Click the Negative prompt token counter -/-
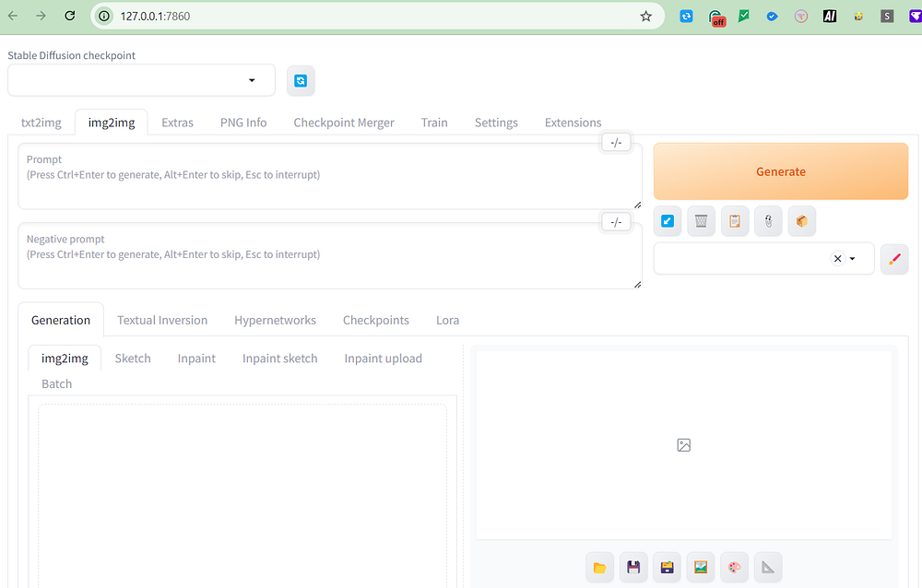The image size is (922, 588). pyautogui.click(x=616, y=222)
